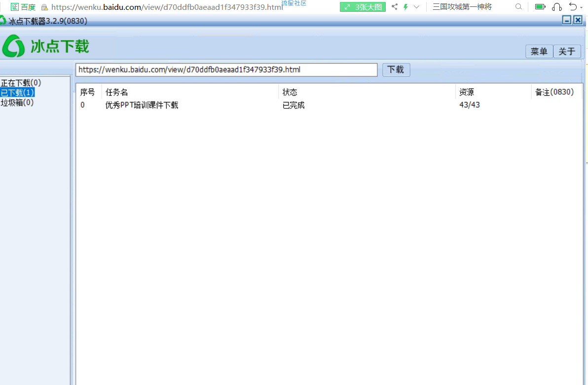Select 已下载(1) in the sidebar
Viewport: 588px width, 385px height.
tap(17, 93)
